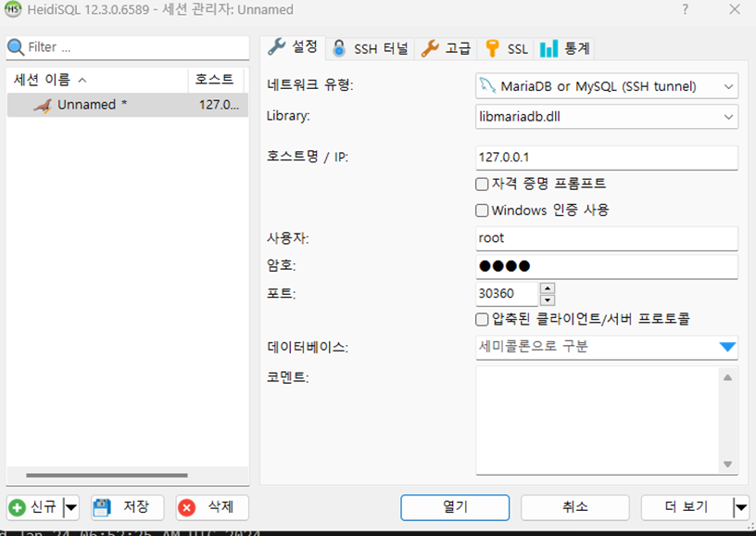The image size is (756, 536).
Task: Click the 포트 label
Action: (x=281, y=293)
